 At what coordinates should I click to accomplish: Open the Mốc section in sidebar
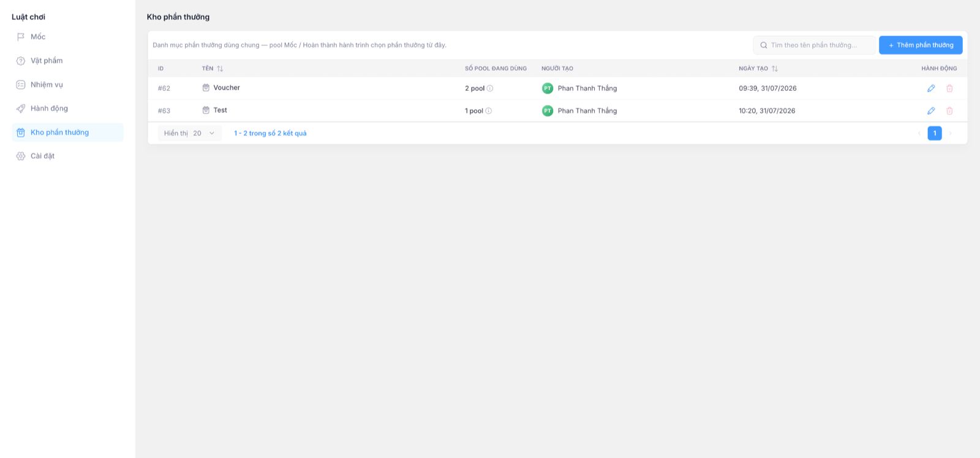67,37
